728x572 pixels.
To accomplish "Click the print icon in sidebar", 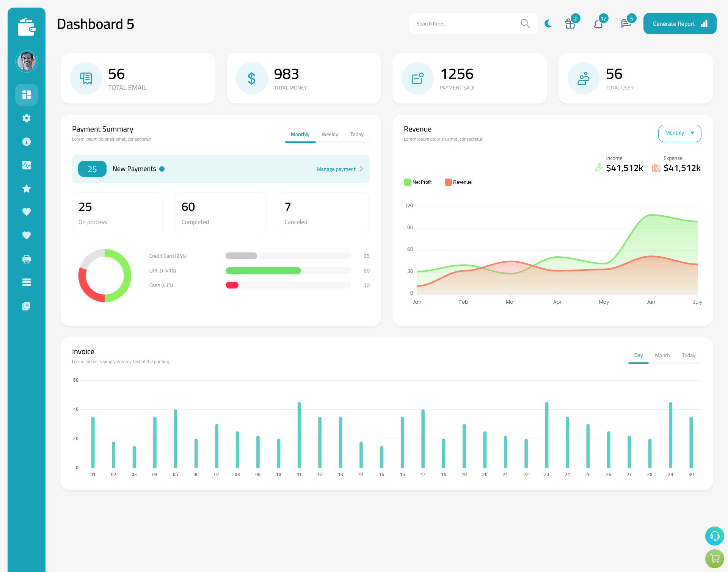I will 26,259.
